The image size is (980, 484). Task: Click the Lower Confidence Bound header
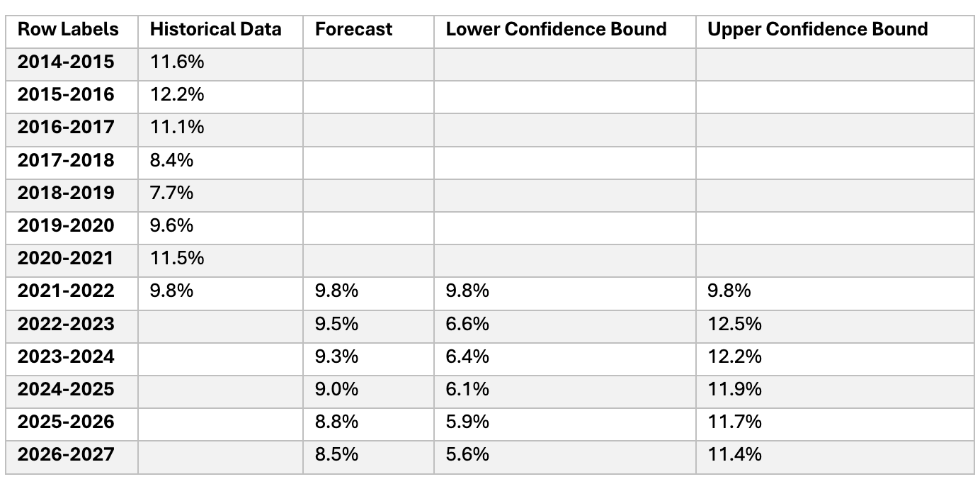565,29
